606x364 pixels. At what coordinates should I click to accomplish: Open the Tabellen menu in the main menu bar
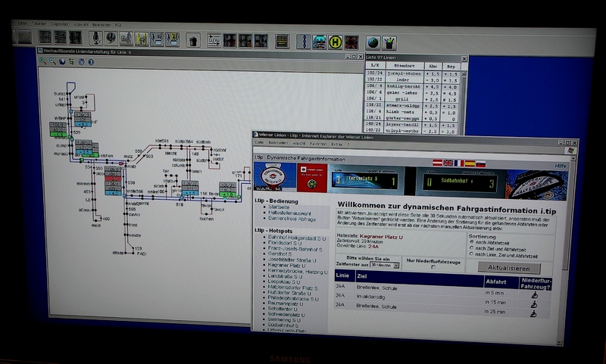pos(39,23)
